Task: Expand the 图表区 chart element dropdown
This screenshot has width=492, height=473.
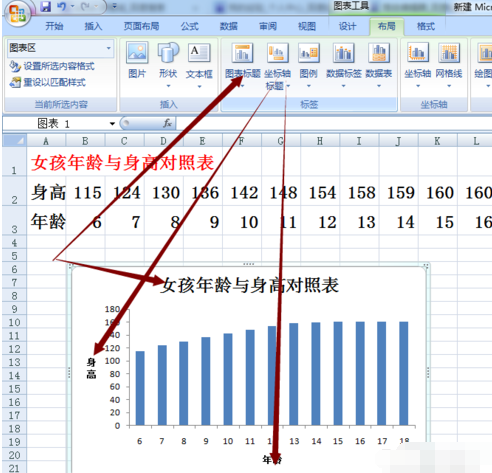Action: tap(109, 48)
